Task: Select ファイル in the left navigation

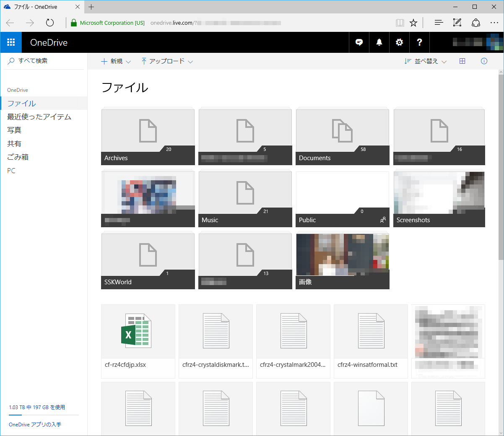Action: coord(44,103)
